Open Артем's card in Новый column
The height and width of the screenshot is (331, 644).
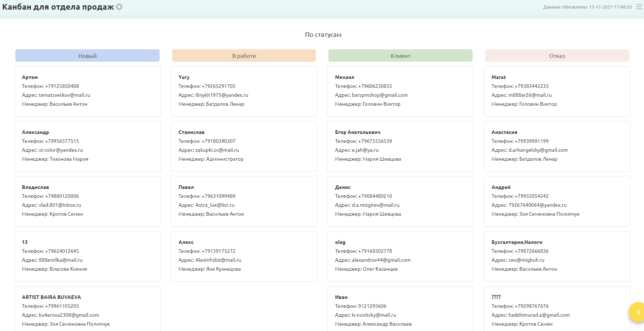(87, 91)
